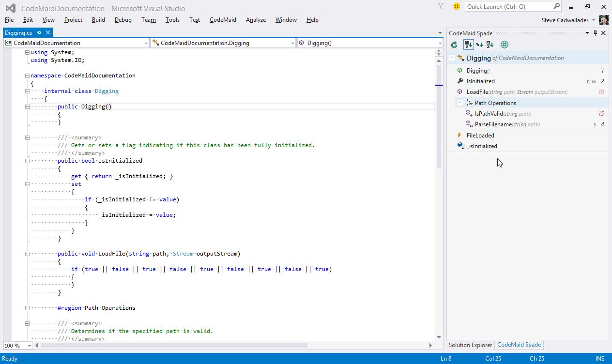Collapse the Digging() constructor in the editor margin
Image resolution: width=612 pixels, height=364 pixels.
pyautogui.click(x=28, y=106)
